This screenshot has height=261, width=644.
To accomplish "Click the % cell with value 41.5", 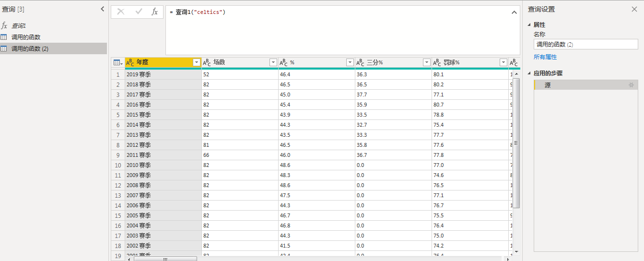I will 316,246.
